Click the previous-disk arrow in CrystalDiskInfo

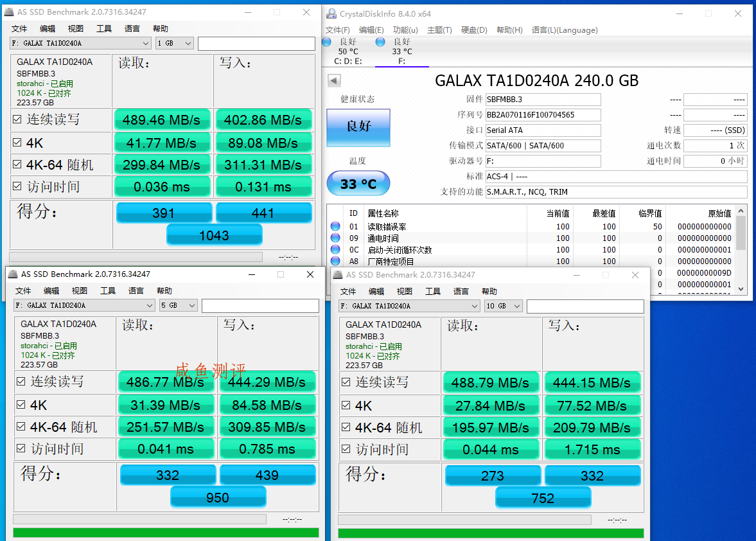point(334,80)
